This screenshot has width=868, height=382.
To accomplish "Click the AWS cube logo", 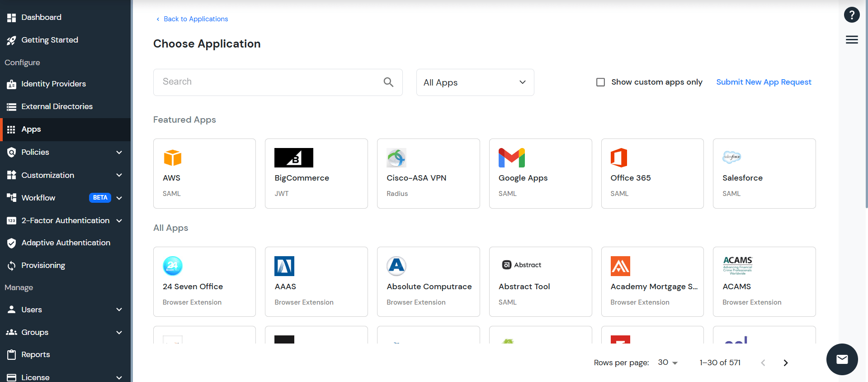I will pyautogui.click(x=172, y=158).
